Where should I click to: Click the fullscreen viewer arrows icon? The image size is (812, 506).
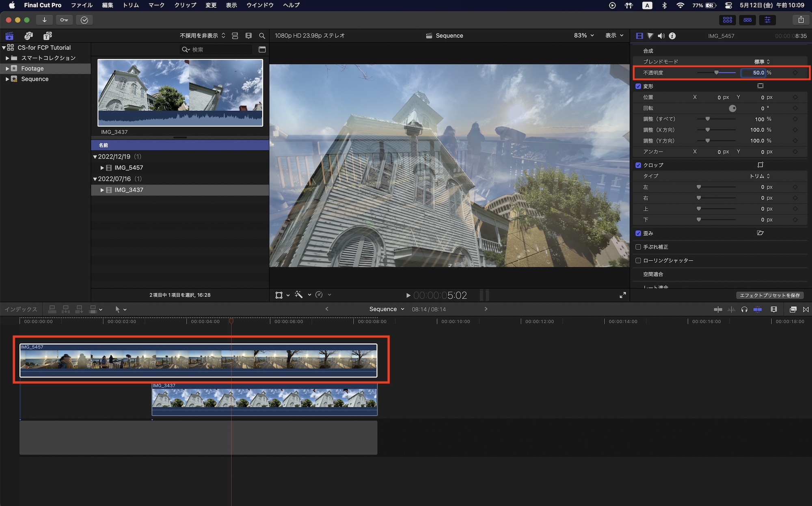tap(622, 295)
